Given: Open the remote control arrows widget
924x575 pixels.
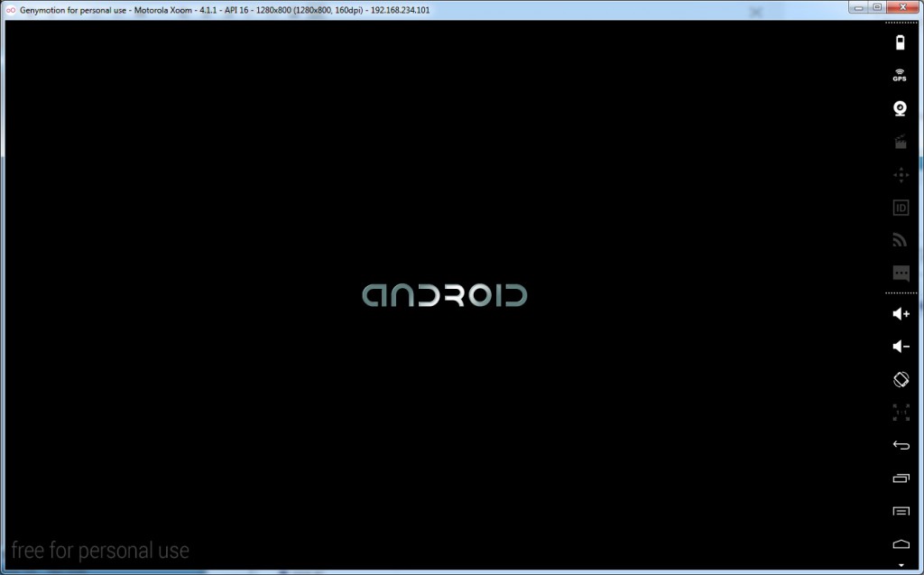Looking at the screenshot, I should [900, 175].
